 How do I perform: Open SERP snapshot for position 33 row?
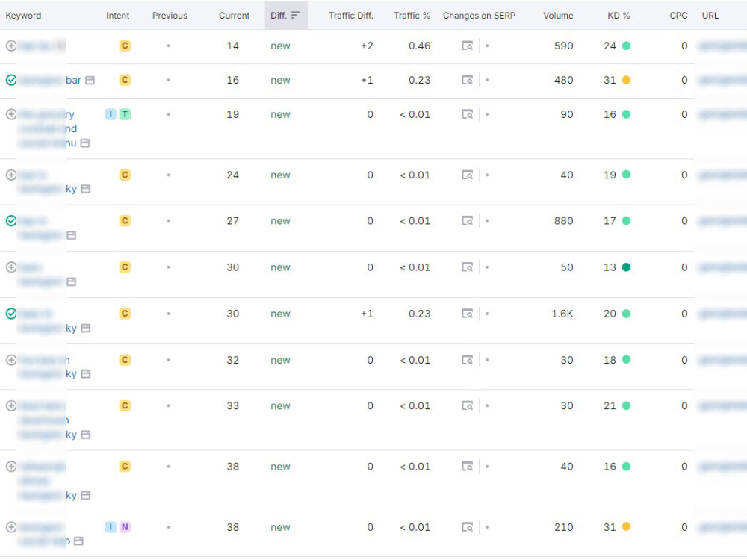[x=468, y=405]
